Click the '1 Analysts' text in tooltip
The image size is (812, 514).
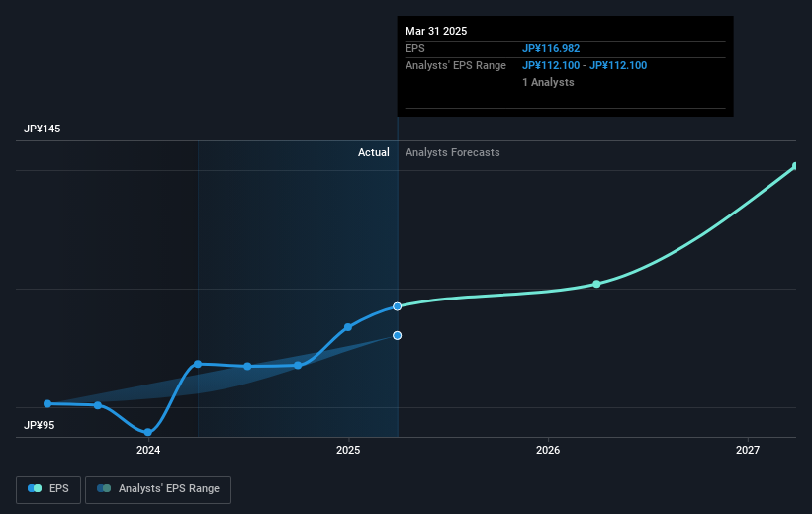(x=548, y=82)
